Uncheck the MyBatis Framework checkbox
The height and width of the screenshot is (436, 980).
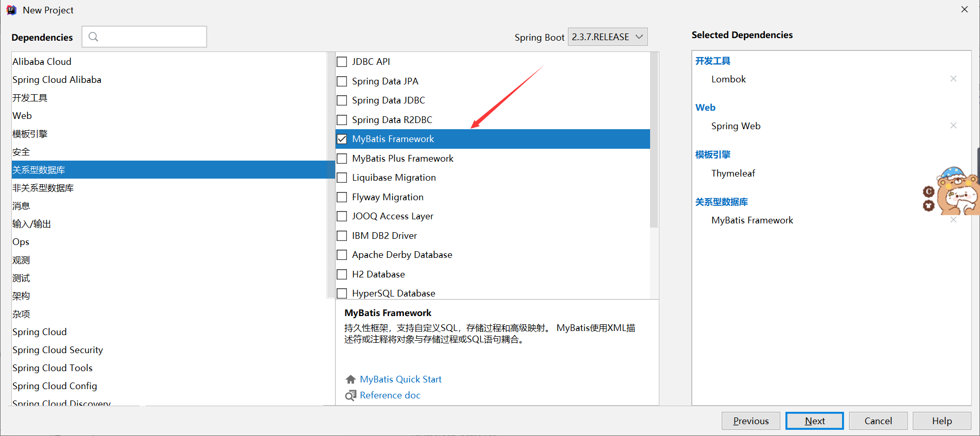click(342, 139)
